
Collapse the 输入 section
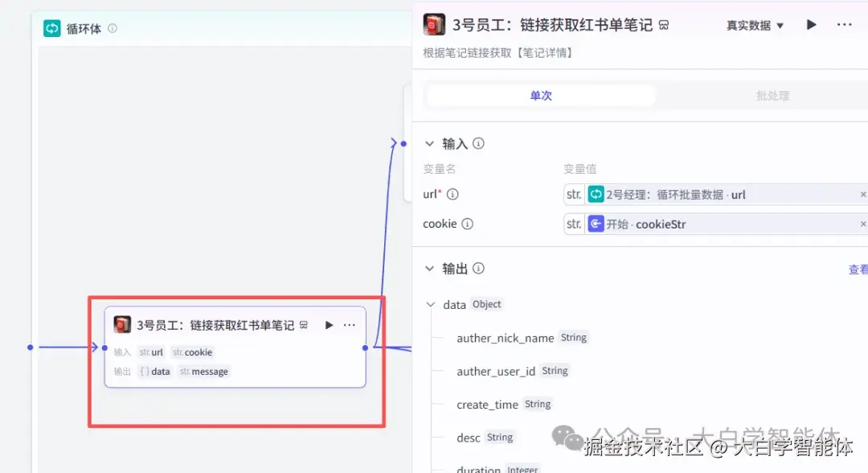(429, 143)
